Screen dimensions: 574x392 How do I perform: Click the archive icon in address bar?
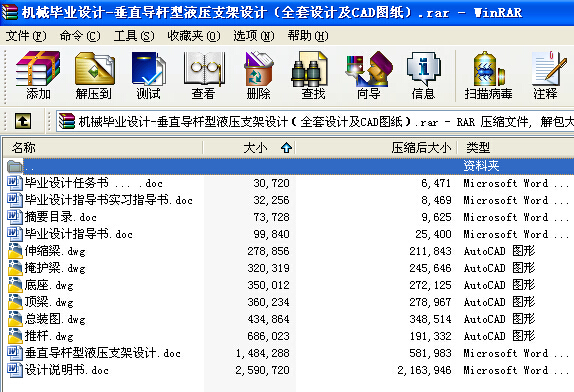[66, 121]
